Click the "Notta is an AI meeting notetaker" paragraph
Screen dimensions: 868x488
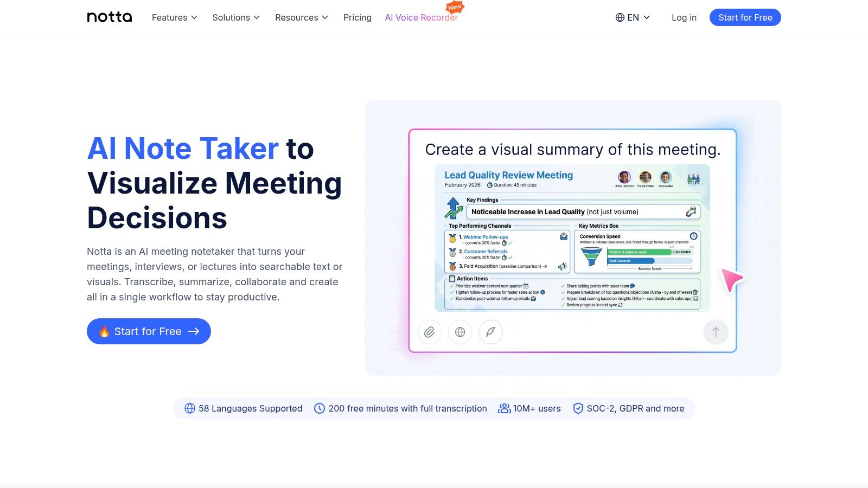click(215, 274)
